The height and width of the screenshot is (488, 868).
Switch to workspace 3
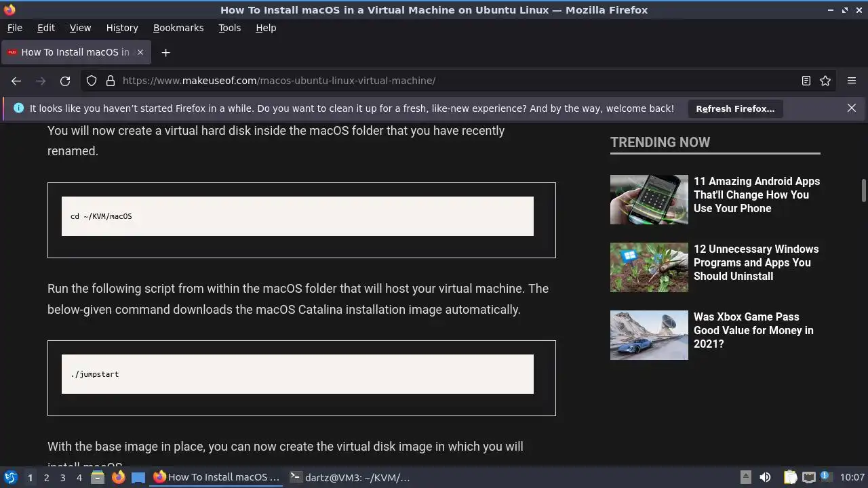(x=62, y=477)
